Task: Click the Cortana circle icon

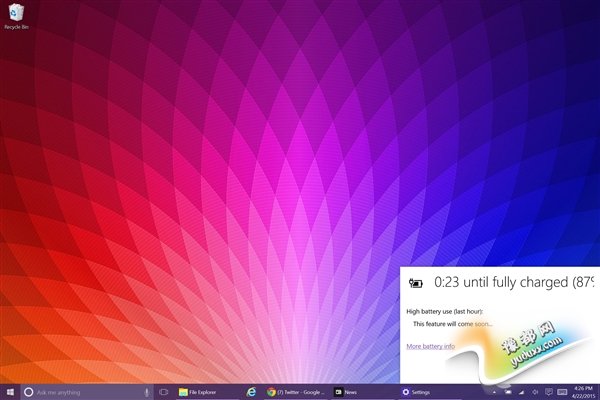Action: (x=28, y=392)
